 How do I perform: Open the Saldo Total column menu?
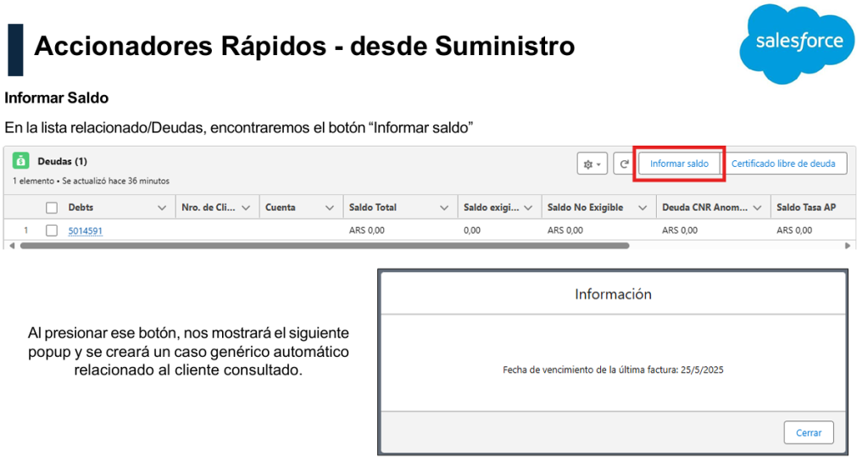pyautogui.click(x=443, y=208)
